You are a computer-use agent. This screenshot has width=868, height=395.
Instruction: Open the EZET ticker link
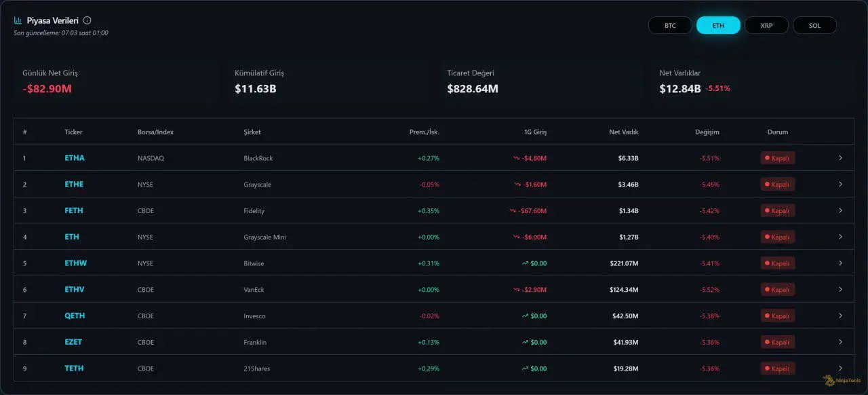tap(73, 342)
